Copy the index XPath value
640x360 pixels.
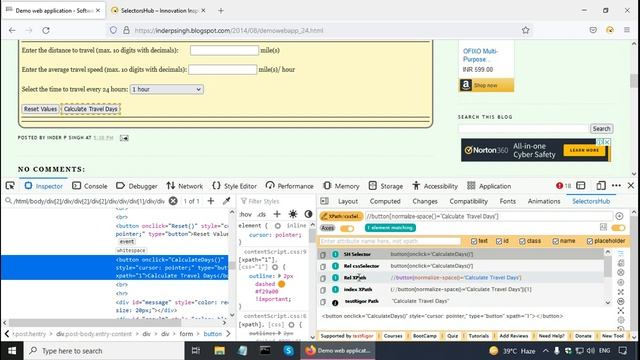pos(323,290)
